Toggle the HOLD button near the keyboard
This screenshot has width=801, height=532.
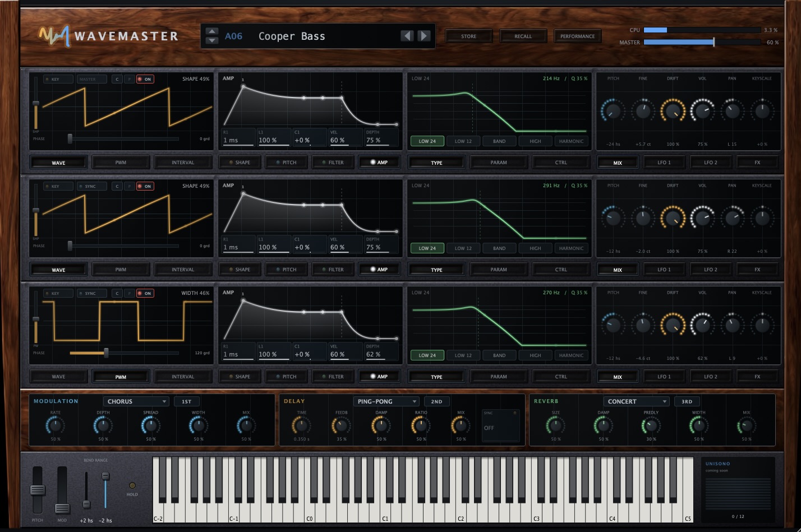click(132, 485)
